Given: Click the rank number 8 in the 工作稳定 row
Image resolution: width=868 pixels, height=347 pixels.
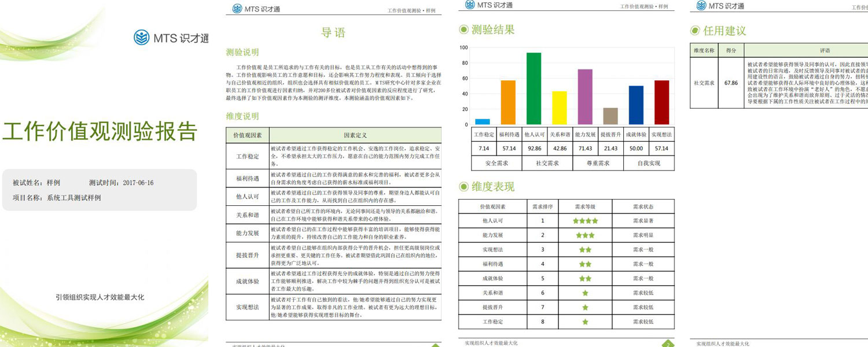Looking at the screenshot, I should click(x=543, y=322).
